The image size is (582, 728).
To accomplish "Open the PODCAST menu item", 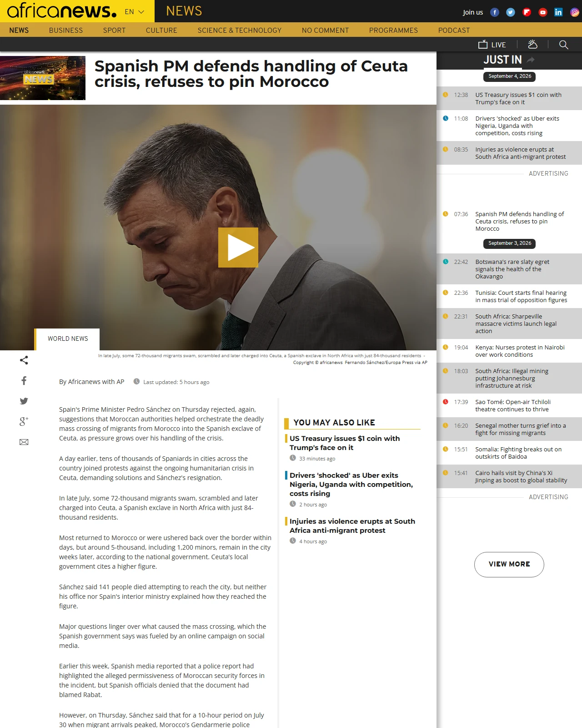I will [x=454, y=30].
